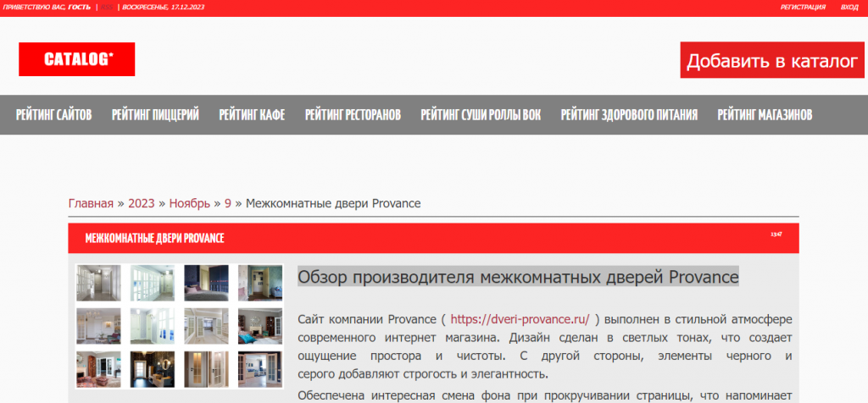868x403 pixels.
Task: Go to "Рейтинг пиццерий" in navigation
Action: [x=155, y=114]
